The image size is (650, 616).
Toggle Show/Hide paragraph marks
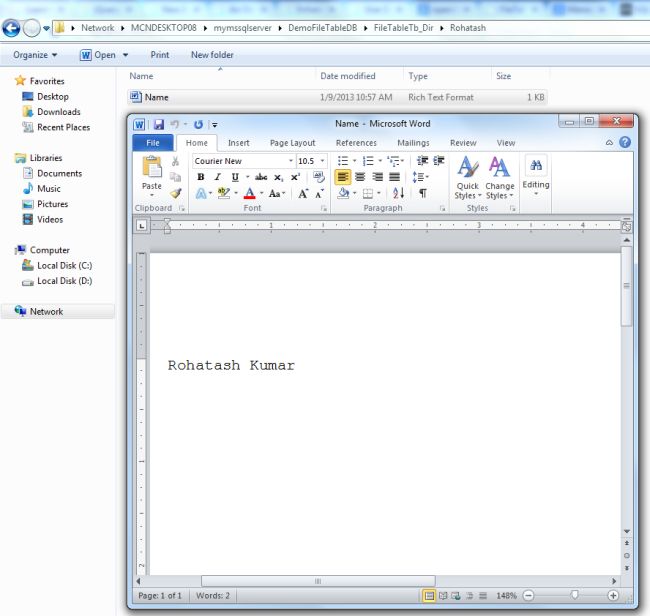423,193
